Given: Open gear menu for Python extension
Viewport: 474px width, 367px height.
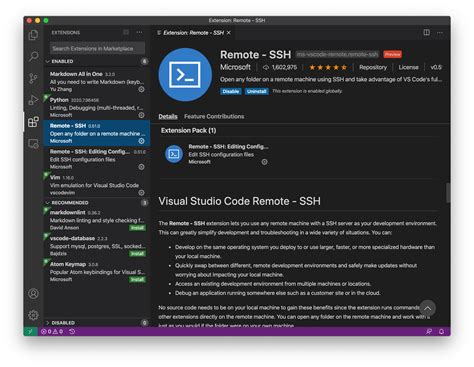Looking at the screenshot, I should (141, 115).
